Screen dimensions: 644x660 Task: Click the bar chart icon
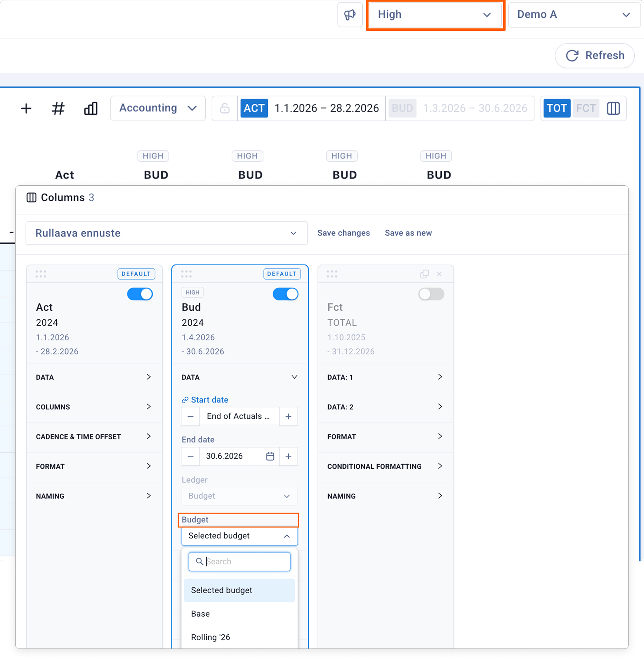click(x=90, y=108)
